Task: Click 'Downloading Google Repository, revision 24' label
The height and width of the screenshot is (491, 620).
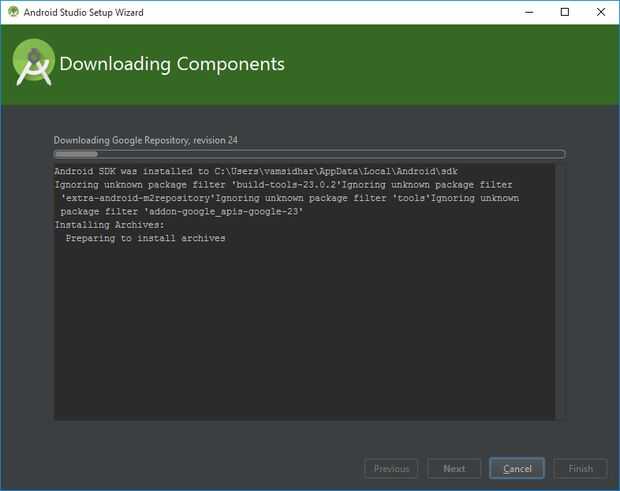Action: click(x=146, y=140)
